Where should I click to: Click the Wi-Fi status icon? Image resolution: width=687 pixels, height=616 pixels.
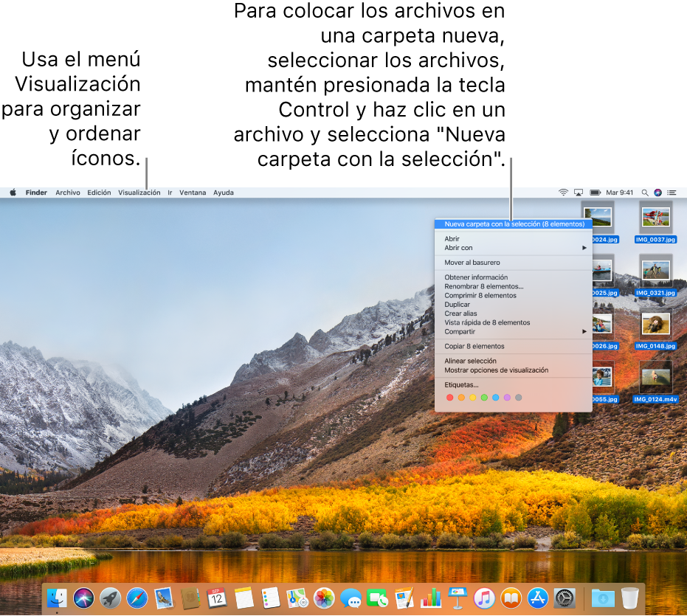(564, 193)
